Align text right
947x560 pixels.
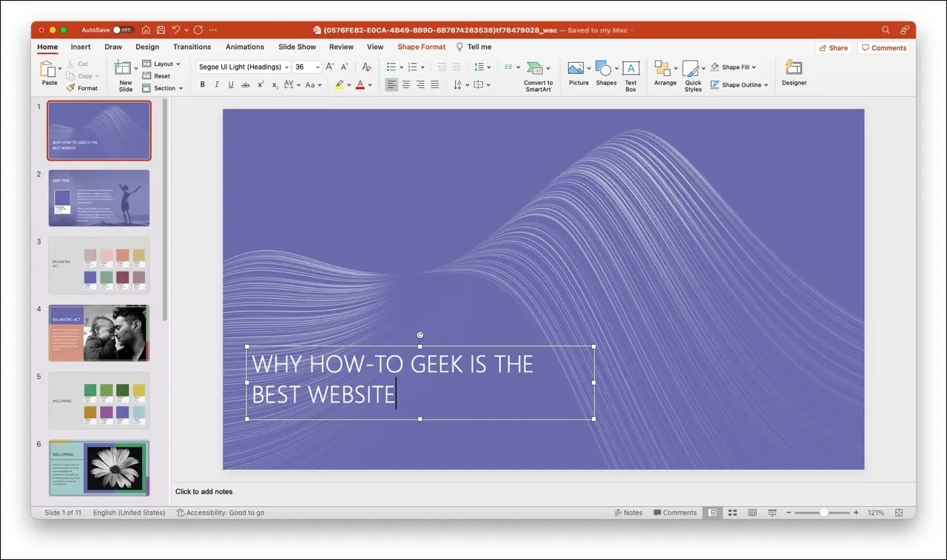point(420,85)
